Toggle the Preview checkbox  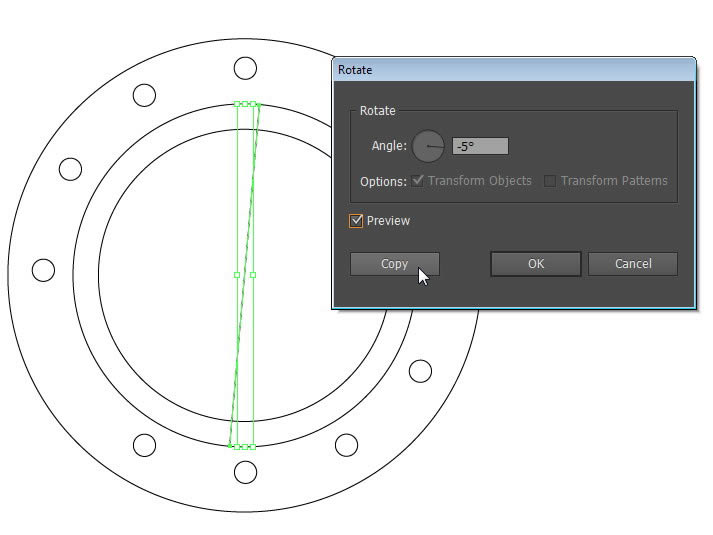pyautogui.click(x=356, y=221)
